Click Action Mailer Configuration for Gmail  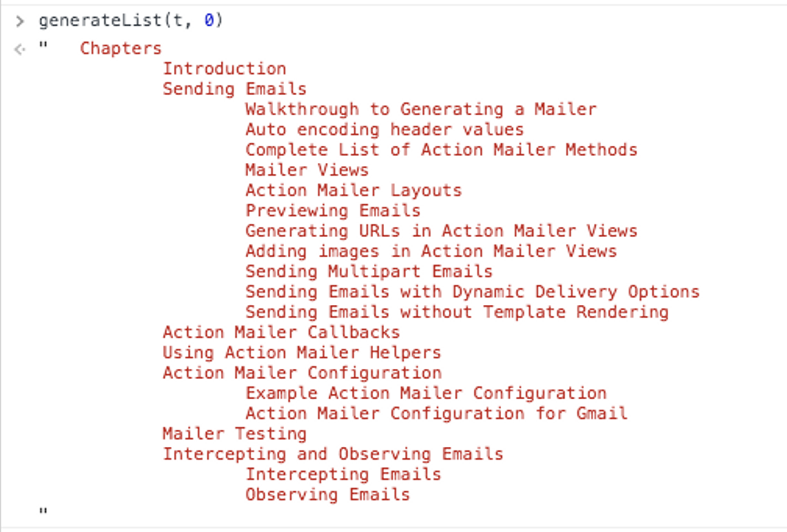(x=436, y=413)
